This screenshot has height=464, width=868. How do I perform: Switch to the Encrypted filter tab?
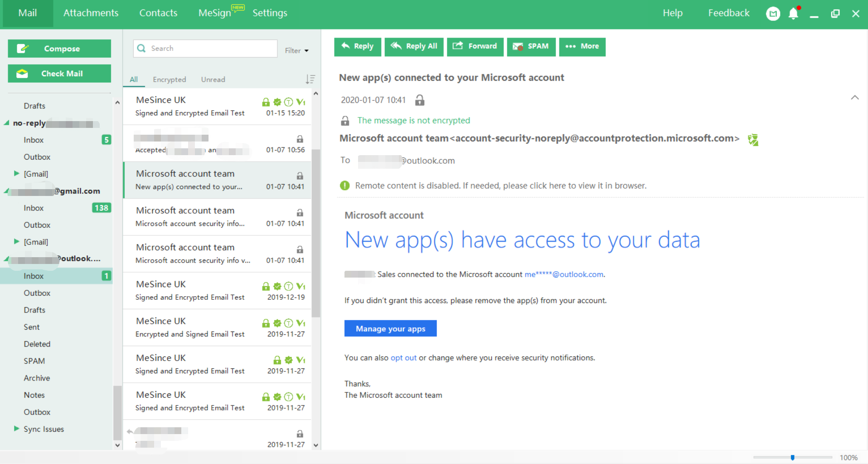click(x=169, y=79)
